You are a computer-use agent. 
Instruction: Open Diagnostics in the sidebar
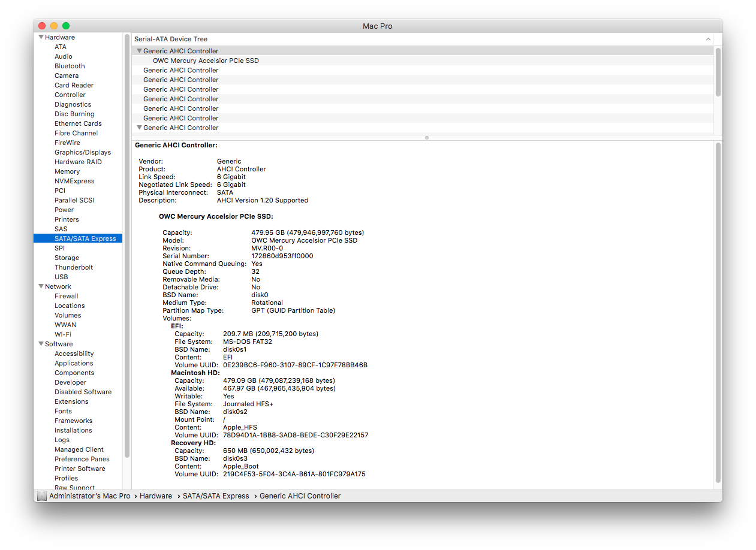(73, 104)
